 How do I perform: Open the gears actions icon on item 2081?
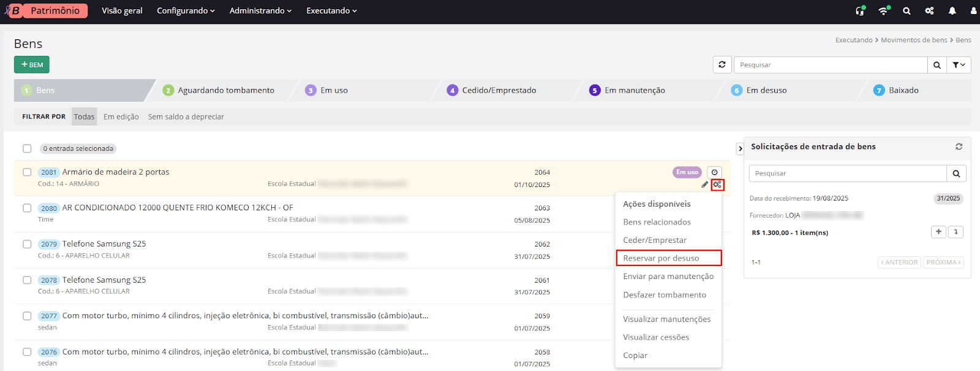pos(717,185)
